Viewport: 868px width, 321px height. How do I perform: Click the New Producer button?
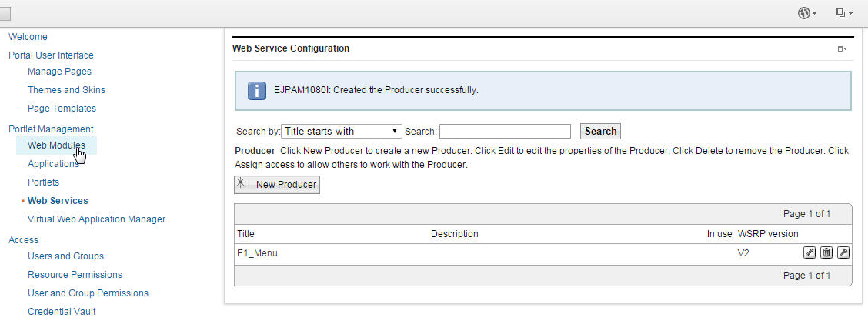coord(277,185)
